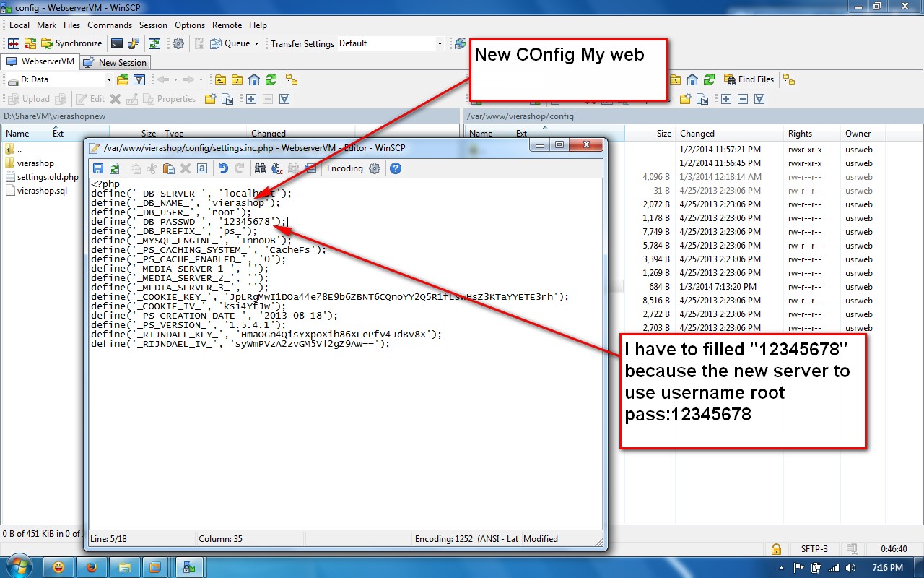The image size is (924, 578).
Task: Open the local directory folder icon
Action: pos(123,79)
